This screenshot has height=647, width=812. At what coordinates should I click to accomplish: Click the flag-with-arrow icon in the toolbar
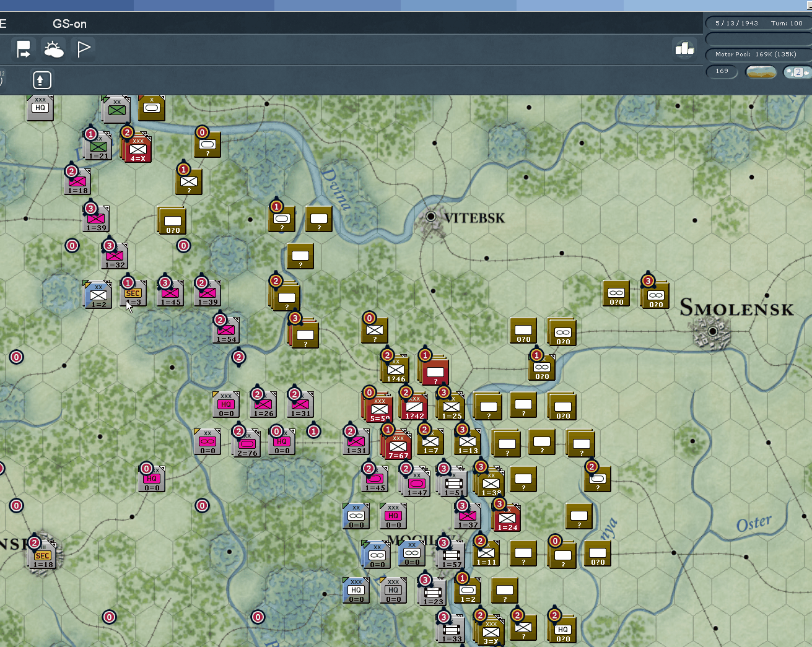coord(24,49)
